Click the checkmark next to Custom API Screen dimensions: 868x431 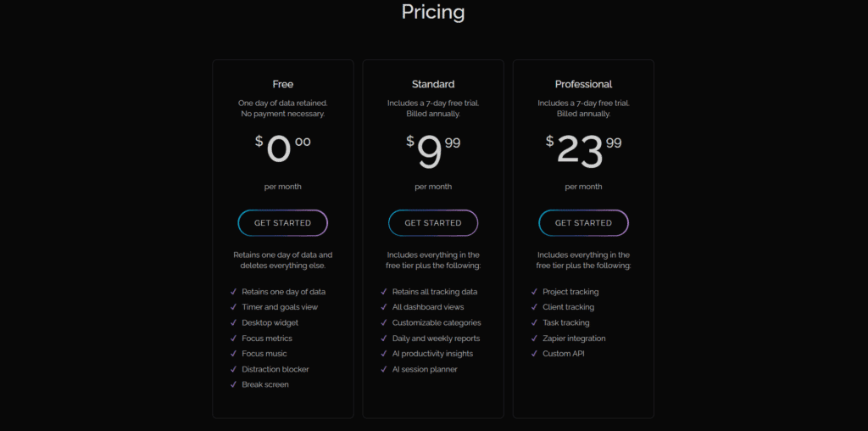[x=534, y=354]
